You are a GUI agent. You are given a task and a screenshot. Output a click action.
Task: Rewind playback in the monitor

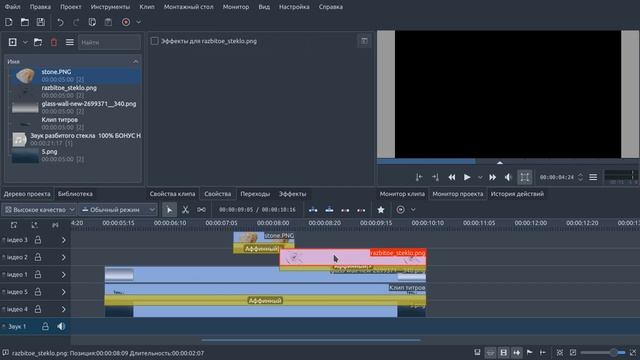click(451, 177)
